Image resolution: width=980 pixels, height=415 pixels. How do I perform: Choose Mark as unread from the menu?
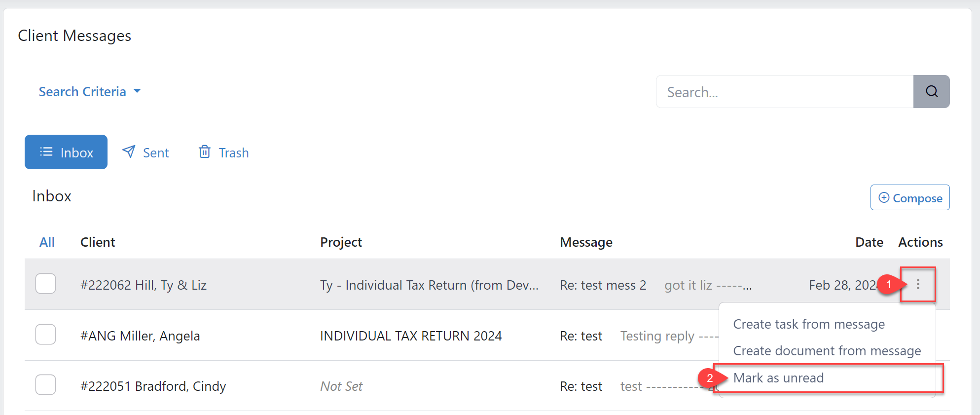(779, 378)
